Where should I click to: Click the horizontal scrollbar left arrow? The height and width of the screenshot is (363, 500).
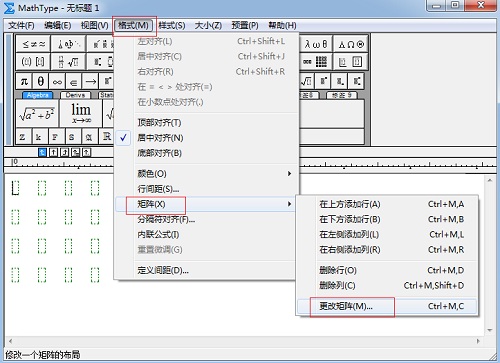(x=11, y=341)
